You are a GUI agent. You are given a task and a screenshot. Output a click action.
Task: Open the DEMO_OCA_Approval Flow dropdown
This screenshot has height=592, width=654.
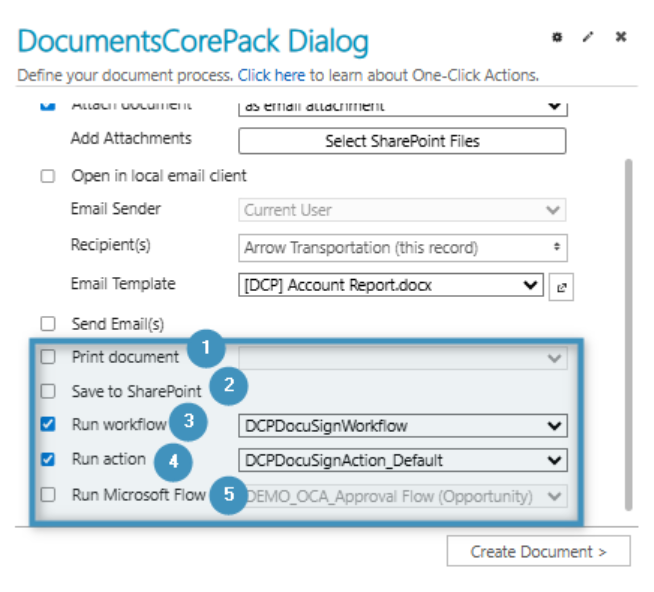pos(403,496)
